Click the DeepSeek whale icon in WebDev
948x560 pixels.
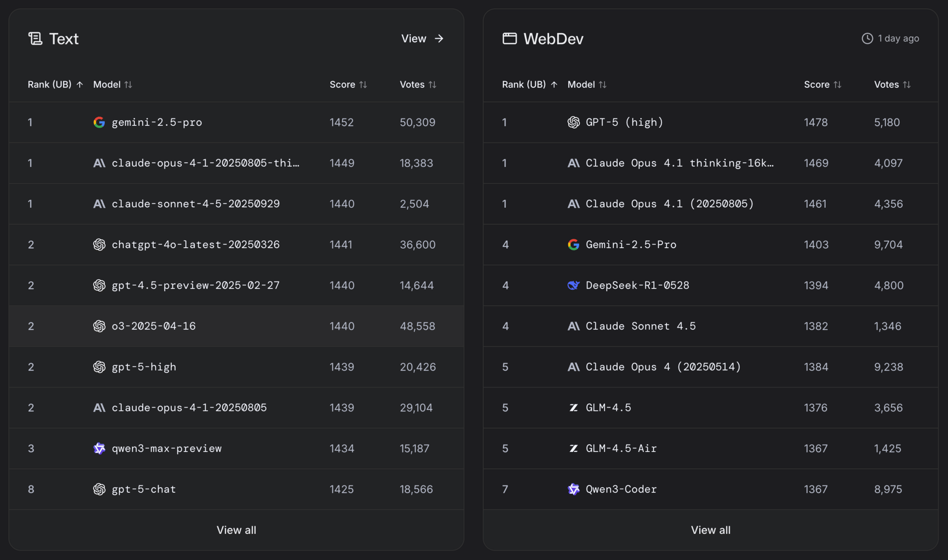click(x=573, y=285)
